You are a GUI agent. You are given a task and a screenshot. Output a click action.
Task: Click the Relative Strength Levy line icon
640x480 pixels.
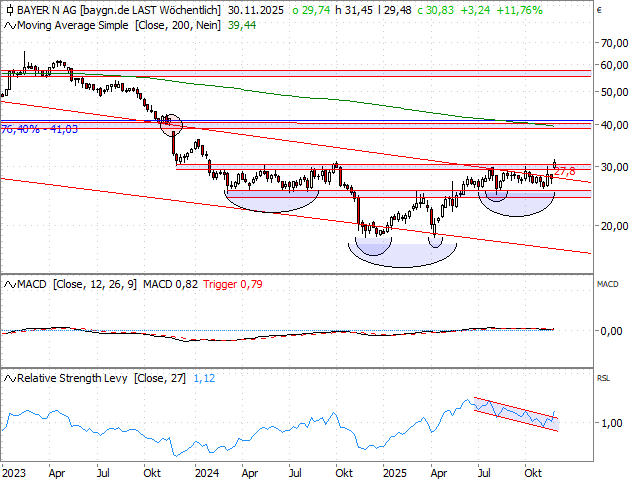(10, 379)
